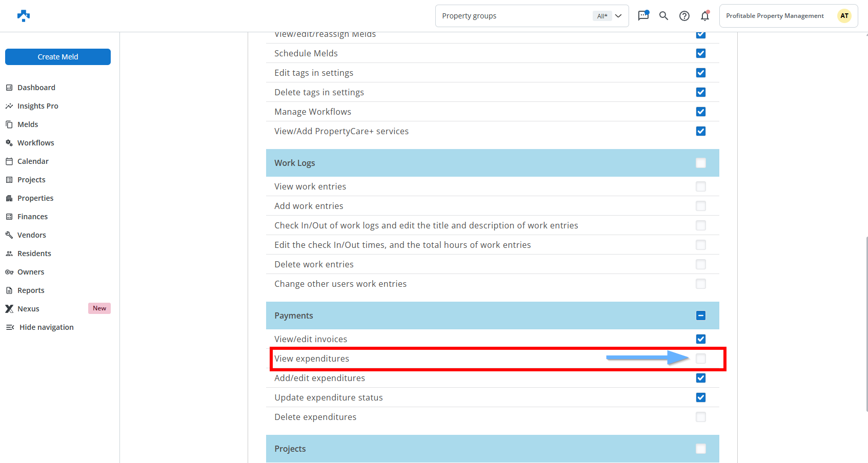Select all Work Logs header checkbox
This screenshot has width=868, height=463.
pos(700,163)
